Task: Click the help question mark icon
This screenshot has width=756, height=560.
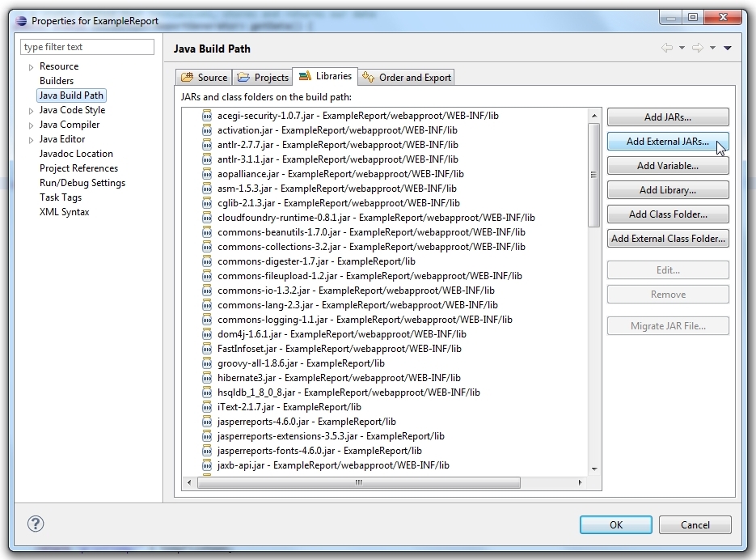Action: pyautogui.click(x=36, y=524)
